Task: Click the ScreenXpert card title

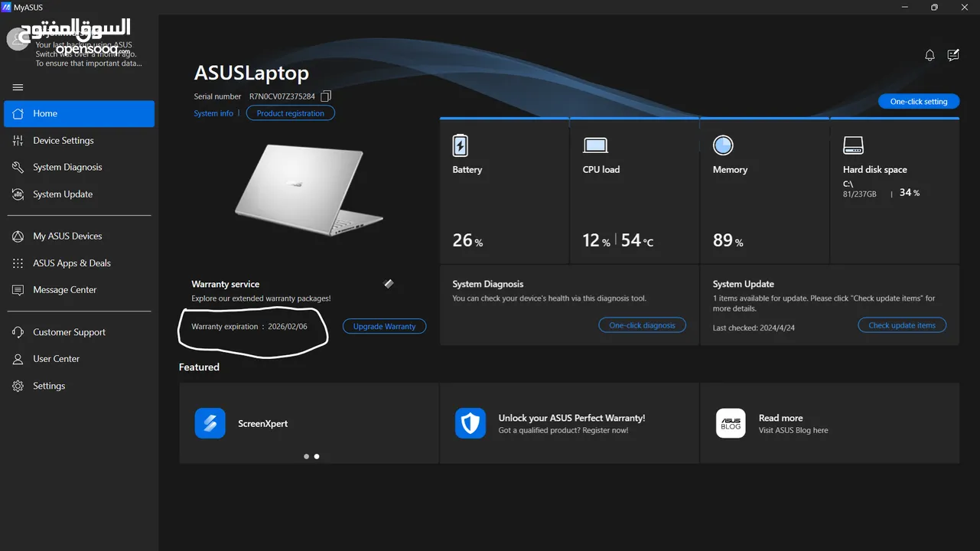Action: click(x=263, y=423)
